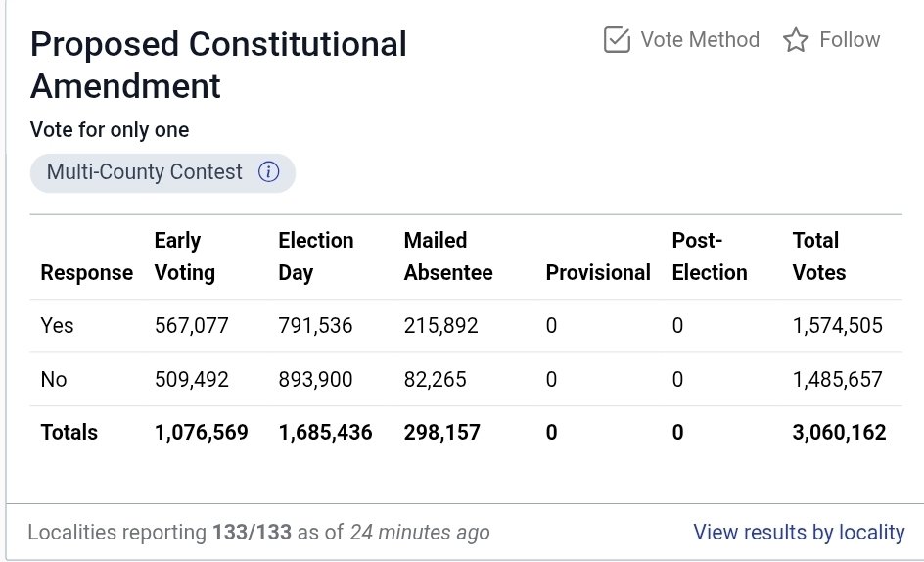924x562 pixels.
Task: Click the Early Voting column header
Action: click(x=182, y=257)
